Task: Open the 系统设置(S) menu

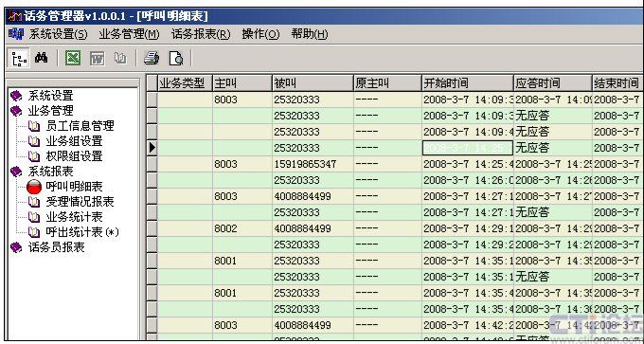Action: pyautogui.click(x=58, y=34)
